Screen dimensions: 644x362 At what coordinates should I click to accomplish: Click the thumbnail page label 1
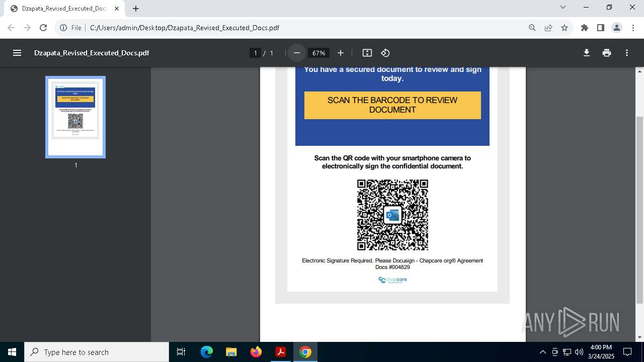tap(76, 165)
